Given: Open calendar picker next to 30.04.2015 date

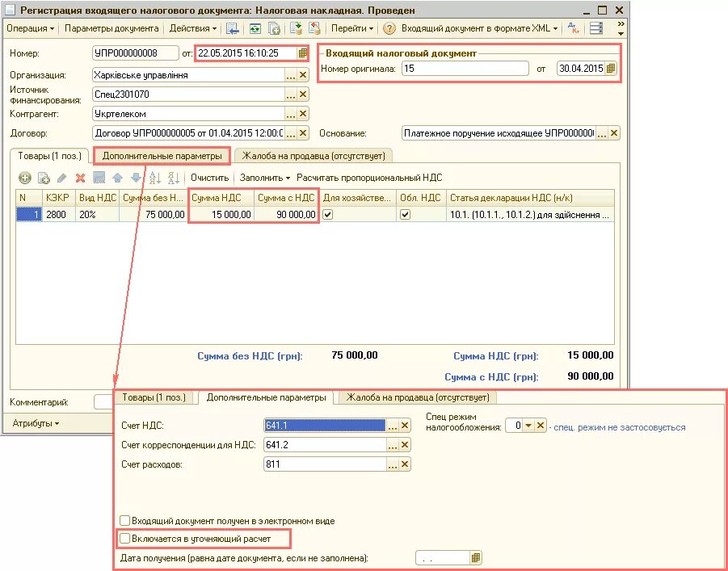Looking at the screenshot, I should point(611,68).
